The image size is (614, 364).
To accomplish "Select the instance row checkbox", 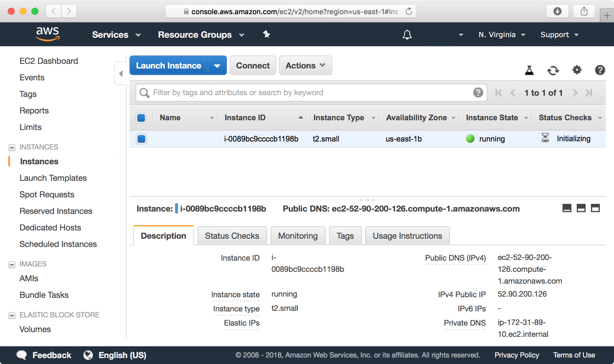I will tap(142, 139).
